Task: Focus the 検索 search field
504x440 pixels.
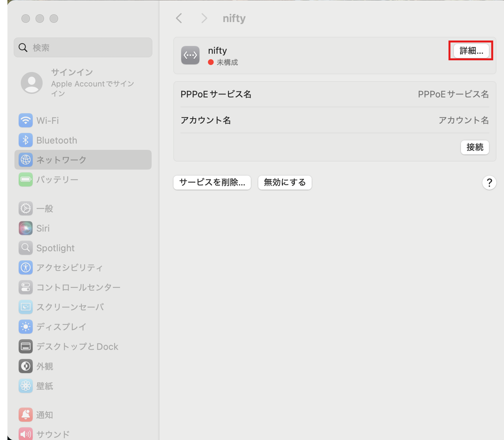Action: tap(83, 48)
